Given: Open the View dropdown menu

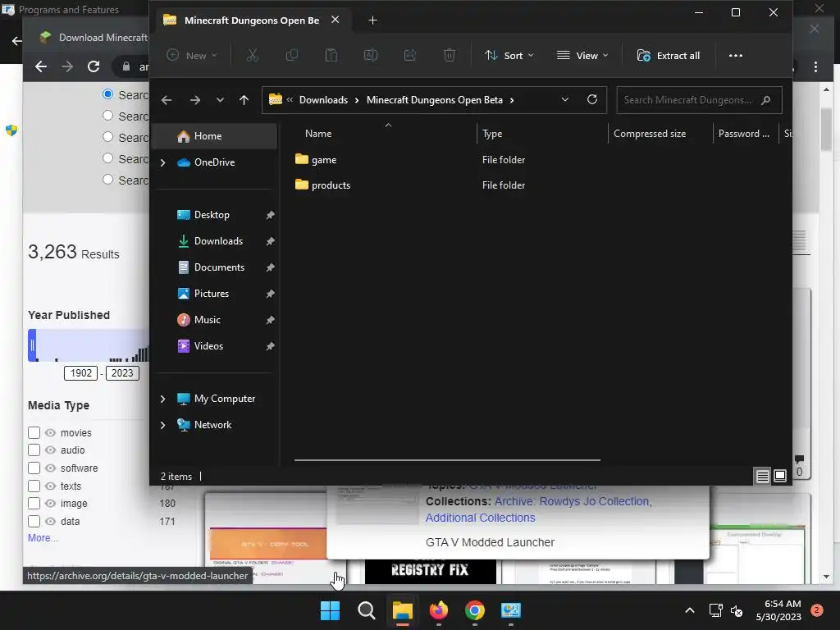Looking at the screenshot, I should point(582,55).
